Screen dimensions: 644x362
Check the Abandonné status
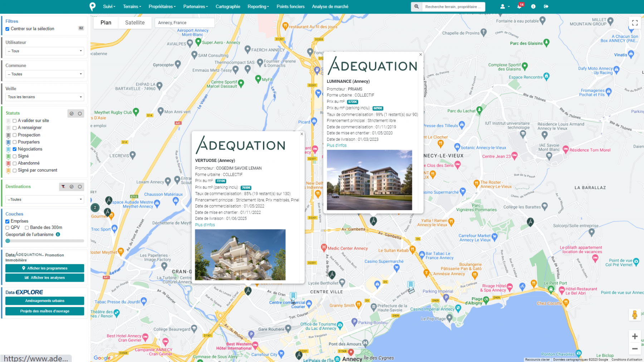[x=15, y=163]
